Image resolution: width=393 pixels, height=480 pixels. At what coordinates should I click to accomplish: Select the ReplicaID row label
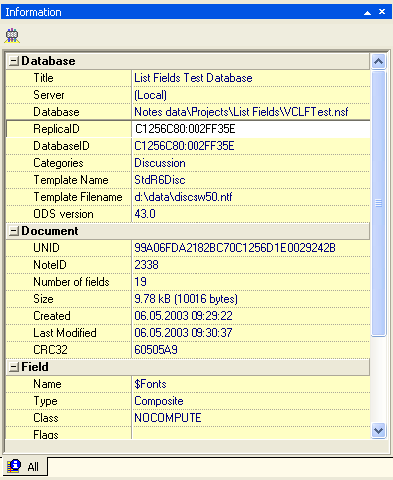tap(56, 129)
